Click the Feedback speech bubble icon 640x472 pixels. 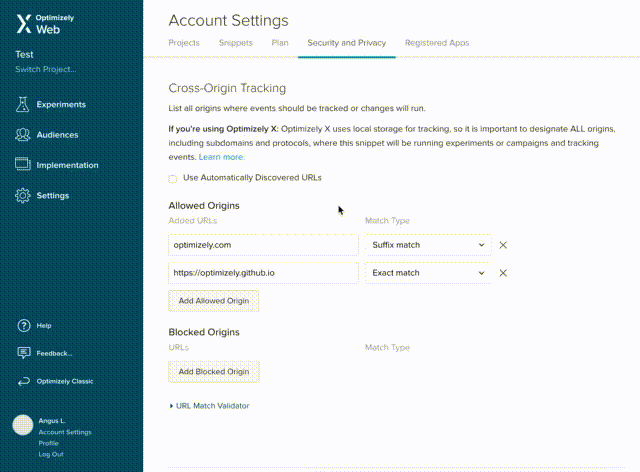(x=24, y=353)
